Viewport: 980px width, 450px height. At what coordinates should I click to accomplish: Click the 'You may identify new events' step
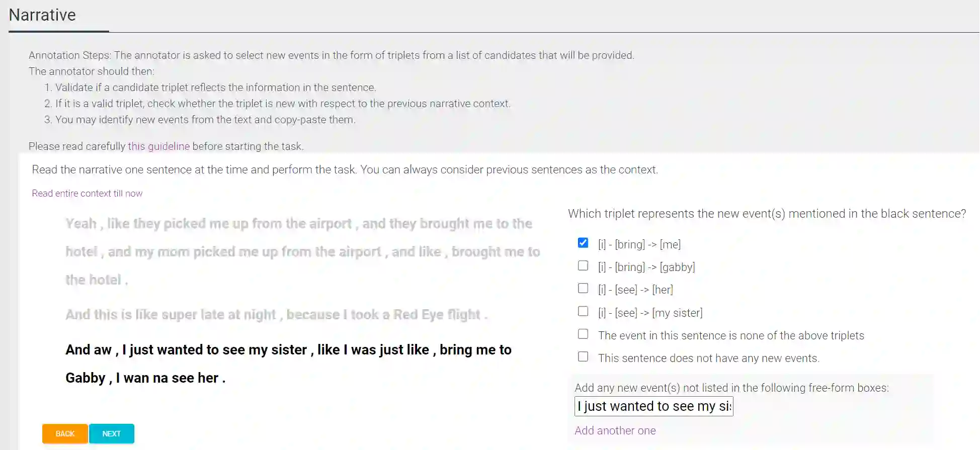(205, 120)
